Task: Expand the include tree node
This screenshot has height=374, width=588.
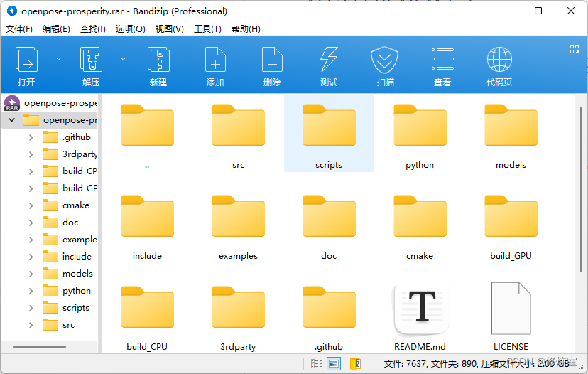Action: (x=31, y=257)
